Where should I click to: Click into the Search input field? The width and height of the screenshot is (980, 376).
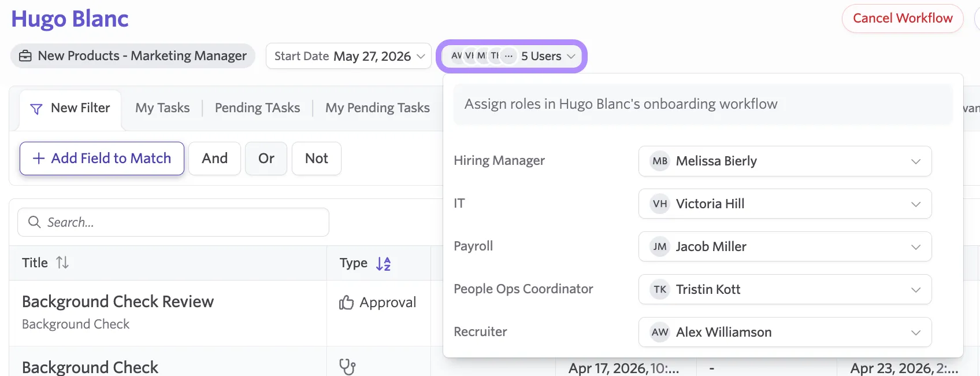pyautogui.click(x=173, y=222)
